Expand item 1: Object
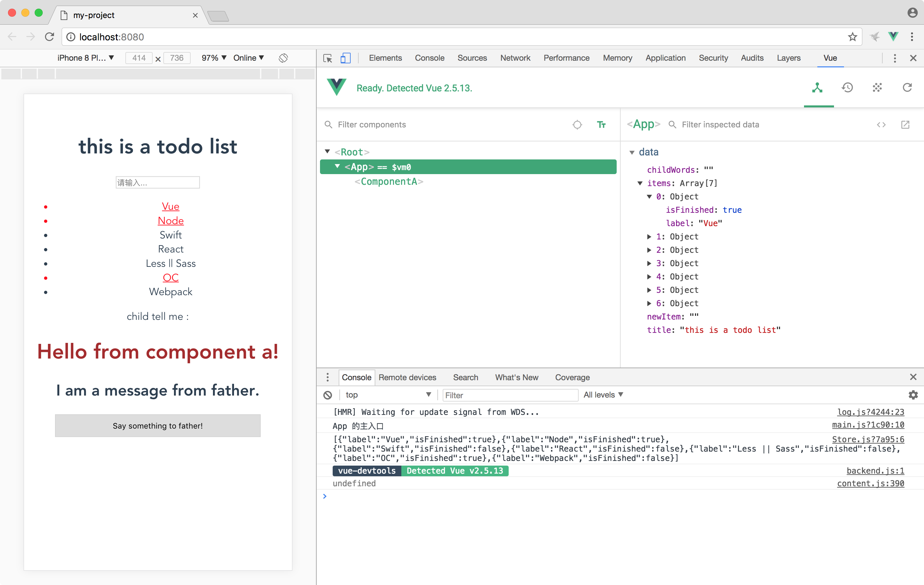This screenshot has width=924, height=585. point(649,237)
